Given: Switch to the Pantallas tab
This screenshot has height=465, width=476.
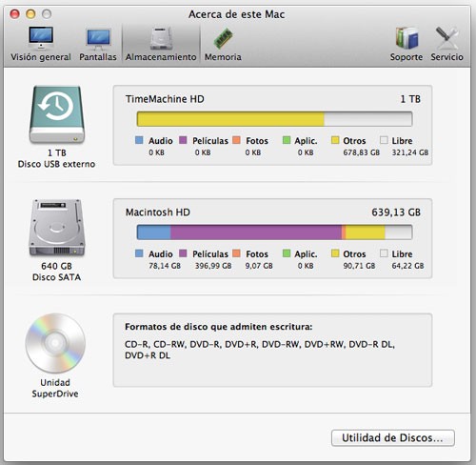Looking at the screenshot, I should click(x=98, y=44).
